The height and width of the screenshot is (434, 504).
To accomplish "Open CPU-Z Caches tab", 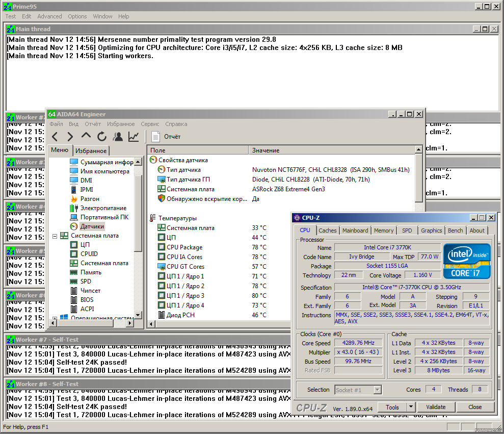I will 328,231.
